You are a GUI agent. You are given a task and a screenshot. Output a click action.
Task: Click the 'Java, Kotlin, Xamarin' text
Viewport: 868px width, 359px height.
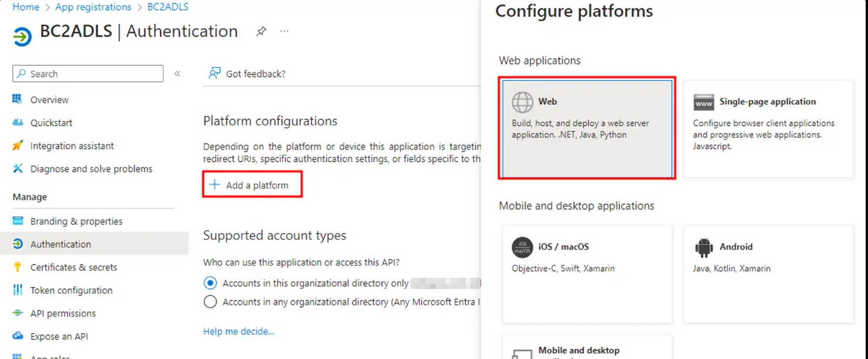point(732,268)
